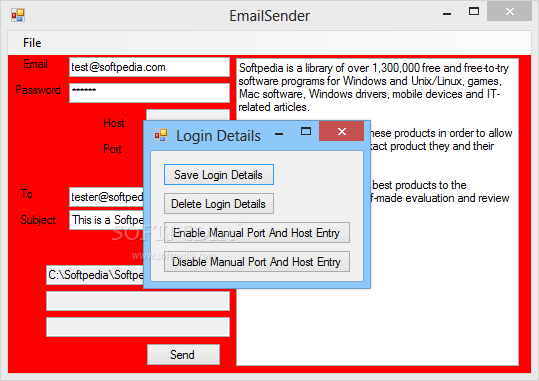Viewport: 539px width, 381px height.
Task: Click the Save Login Details button
Action: click(x=219, y=175)
